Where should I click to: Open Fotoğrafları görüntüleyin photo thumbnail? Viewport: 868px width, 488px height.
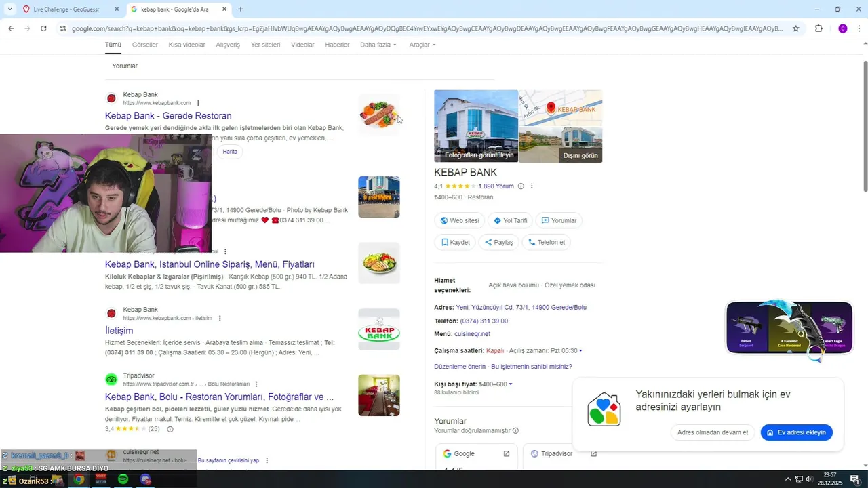pos(476,126)
